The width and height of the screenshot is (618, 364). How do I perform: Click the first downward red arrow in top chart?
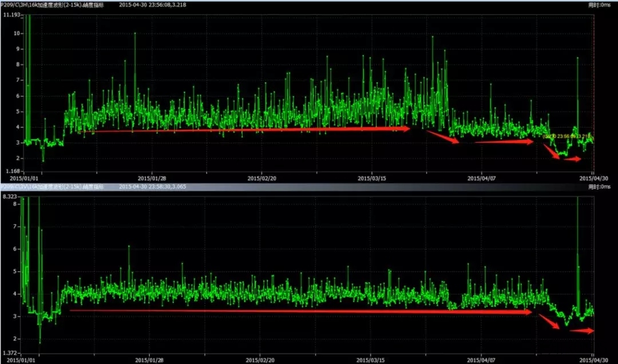[x=442, y=137]
